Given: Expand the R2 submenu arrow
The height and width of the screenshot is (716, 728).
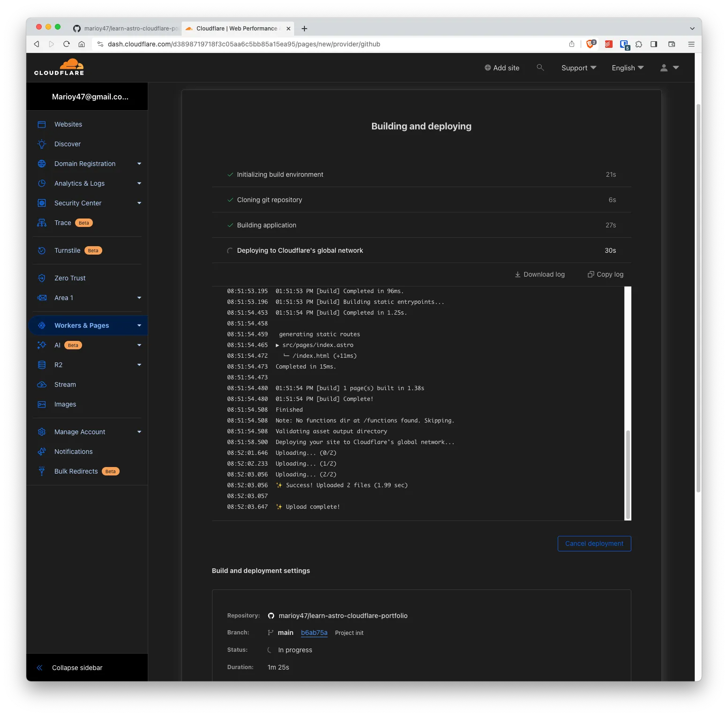Looking at the screenshot, I should point(139,365).
